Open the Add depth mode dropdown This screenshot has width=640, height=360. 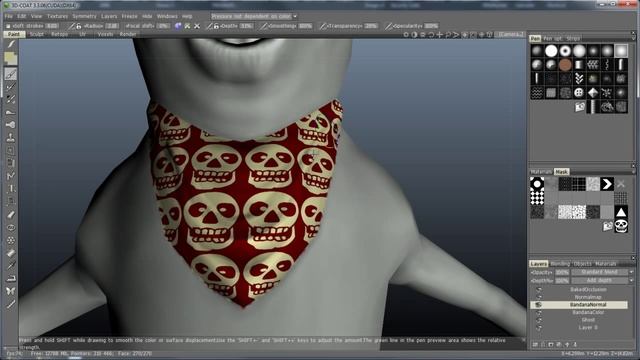[602, 280]
